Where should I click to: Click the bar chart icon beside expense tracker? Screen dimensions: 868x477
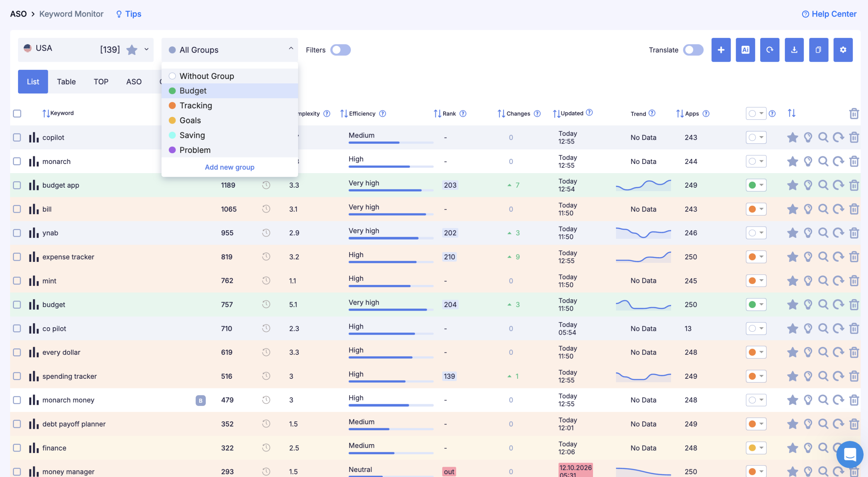point(34,257)
